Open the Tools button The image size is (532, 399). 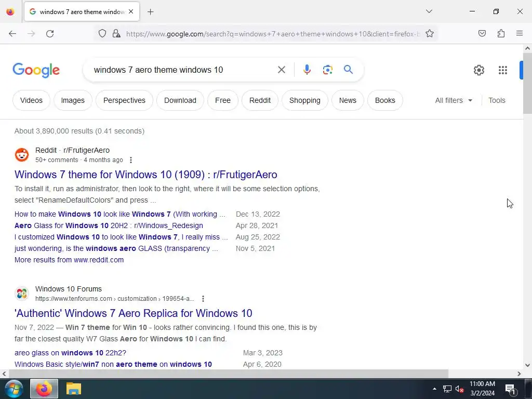(x=497, y=100)
